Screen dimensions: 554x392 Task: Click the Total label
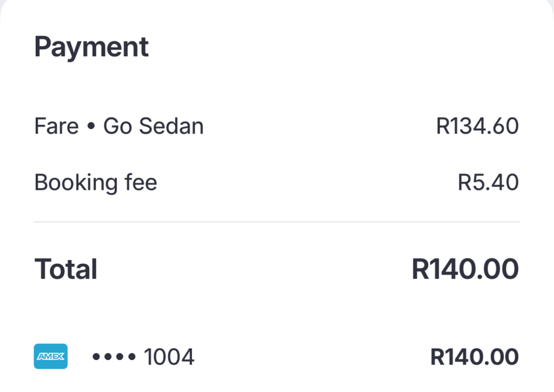point(65,269)
